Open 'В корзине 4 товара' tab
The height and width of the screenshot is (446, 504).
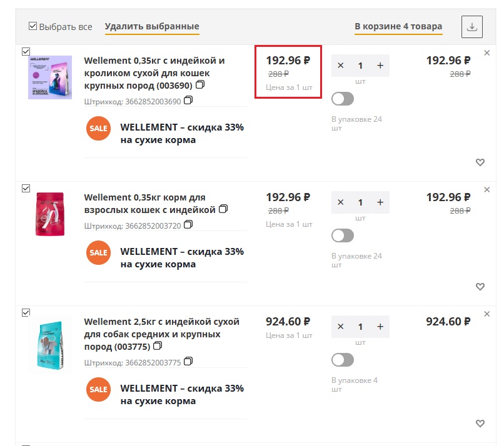click(398, 27)
